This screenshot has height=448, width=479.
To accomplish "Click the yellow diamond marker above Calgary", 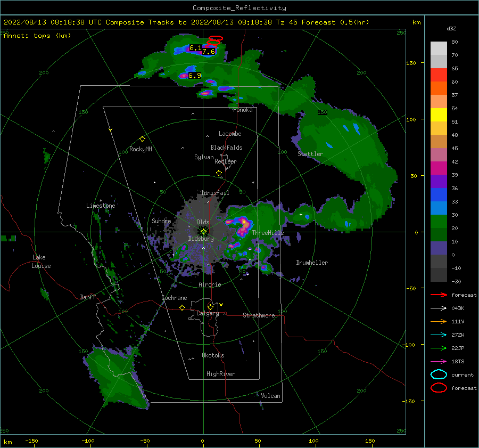I will pos(210,307).
